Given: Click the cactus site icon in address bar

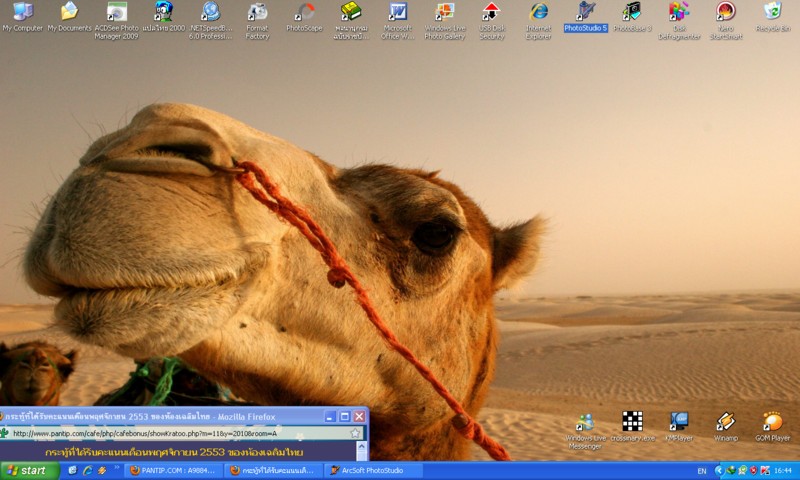Looking at the screenshot, I should [5, 433].
